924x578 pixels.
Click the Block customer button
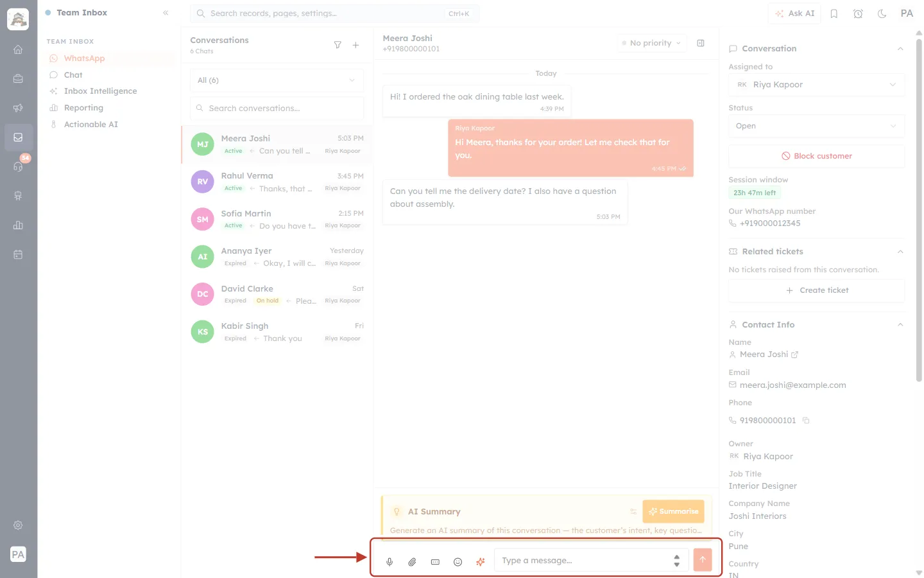click(x=816, y=156)
